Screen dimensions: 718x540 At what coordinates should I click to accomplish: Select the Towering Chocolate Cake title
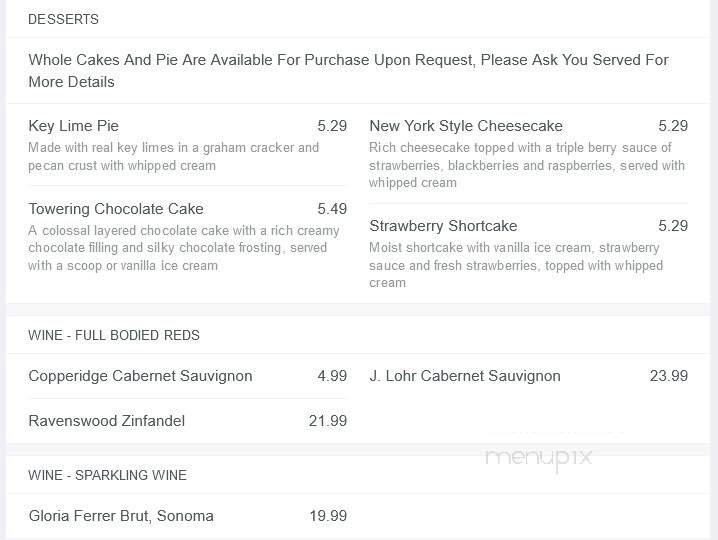click(x=116, y=209)
